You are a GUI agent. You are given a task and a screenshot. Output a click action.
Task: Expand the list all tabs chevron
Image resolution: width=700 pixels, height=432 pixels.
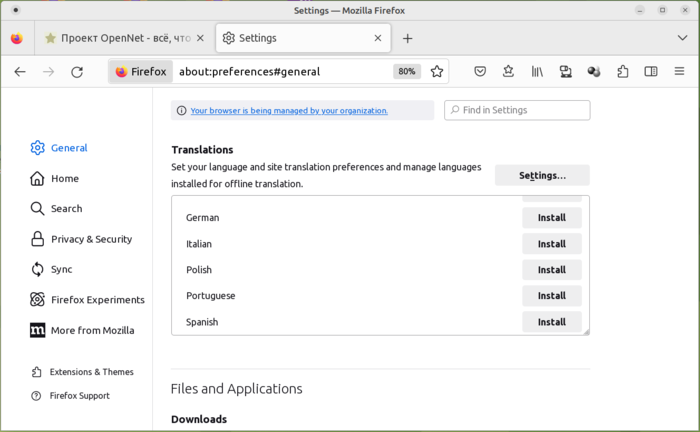(681, 38)
